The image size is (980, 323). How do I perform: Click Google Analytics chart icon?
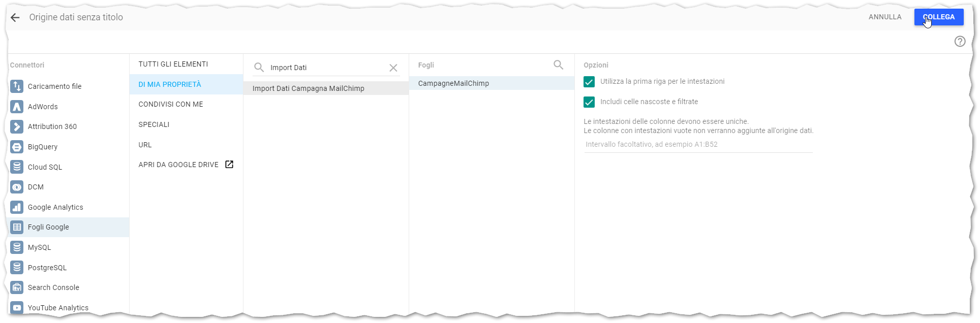17,207
